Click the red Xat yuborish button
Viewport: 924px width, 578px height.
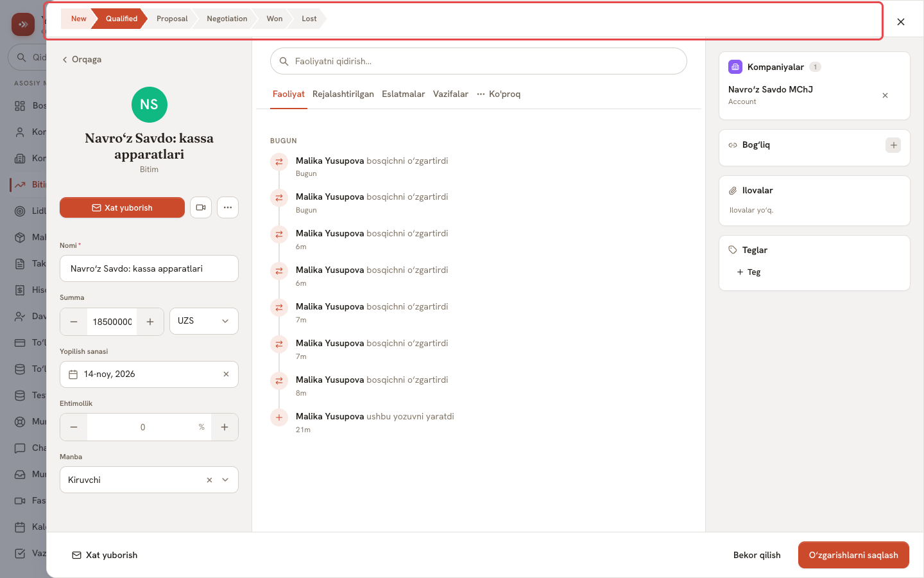pyautogui.click(x=122, y=207)
